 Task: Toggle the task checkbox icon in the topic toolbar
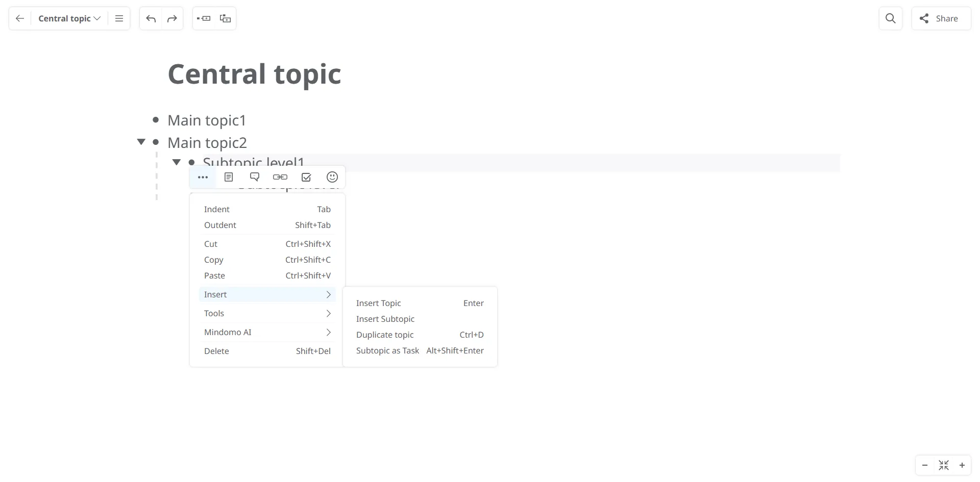coord(306,177)
